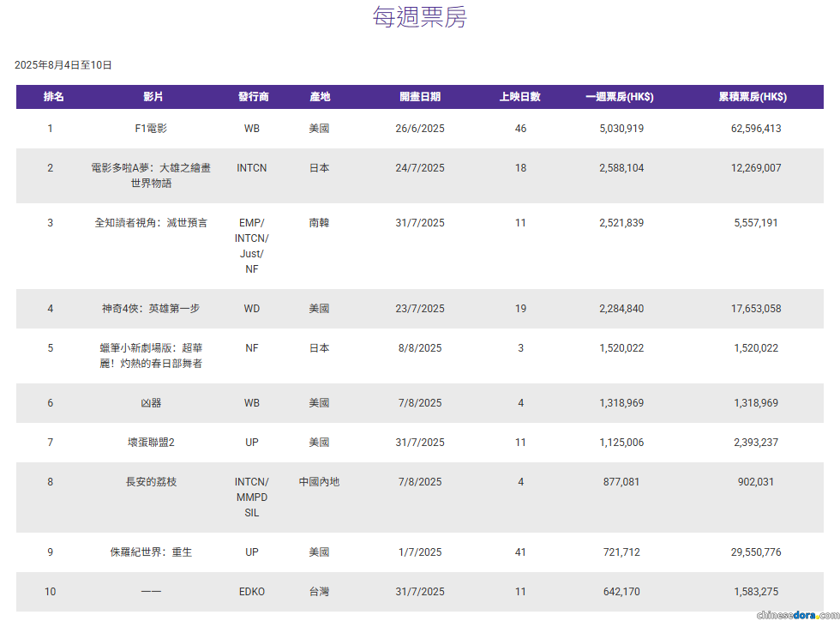This screenshot has height=621, width=840.
Task: Click the date range 2025年8月4日至10日
Action: click(x=63, y=65)
